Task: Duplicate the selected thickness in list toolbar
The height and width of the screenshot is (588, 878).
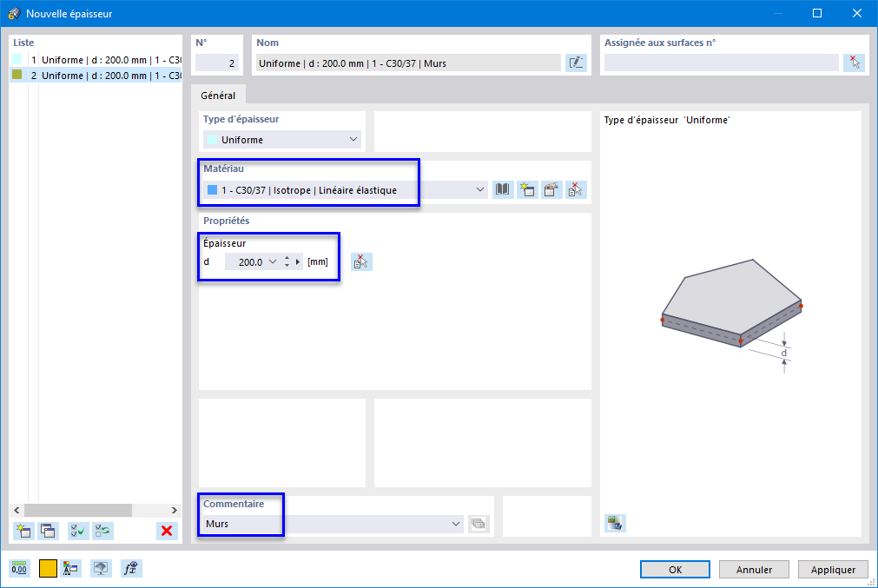Action: 48,531
